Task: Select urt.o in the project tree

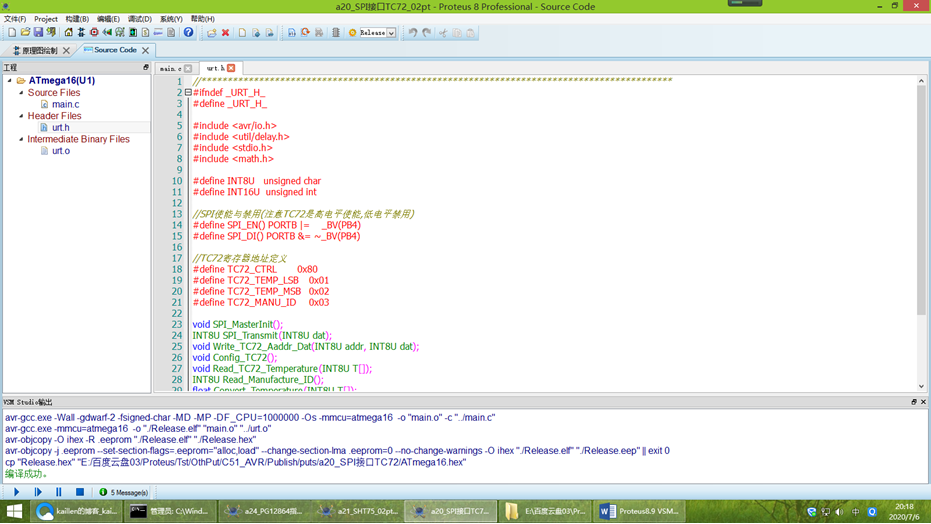Action: pos(61,151)
